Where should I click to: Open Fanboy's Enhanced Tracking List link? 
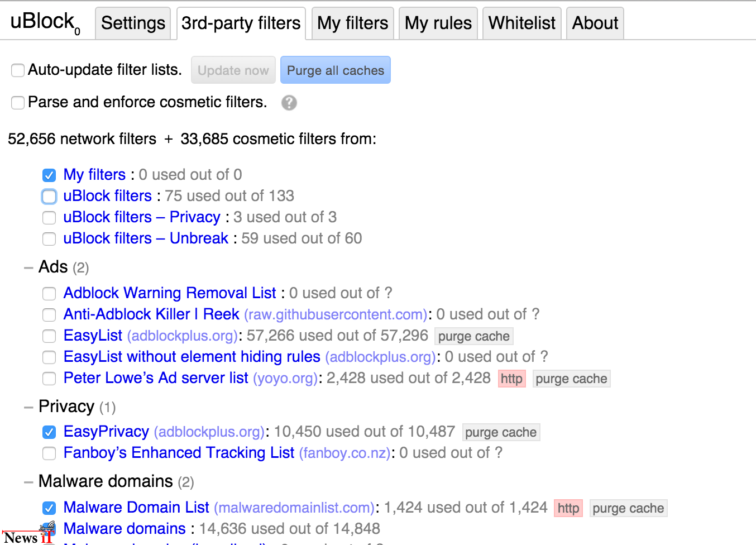179,453
